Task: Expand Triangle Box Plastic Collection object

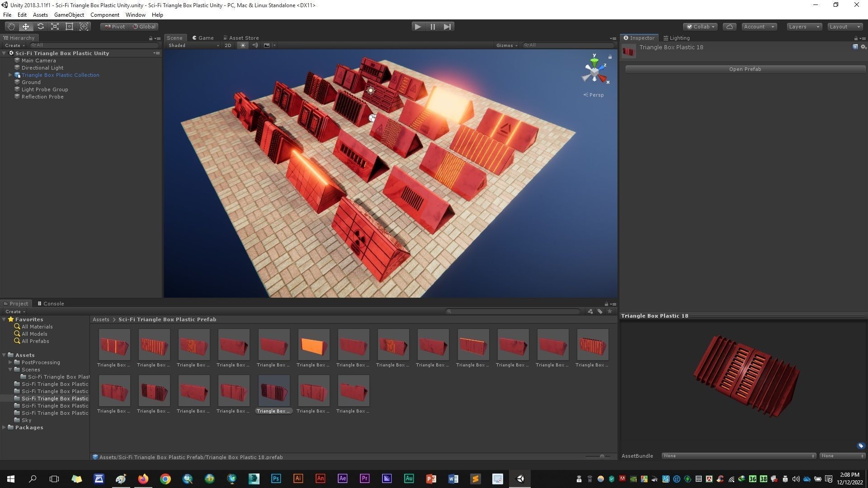Action: tap(10, 75)
